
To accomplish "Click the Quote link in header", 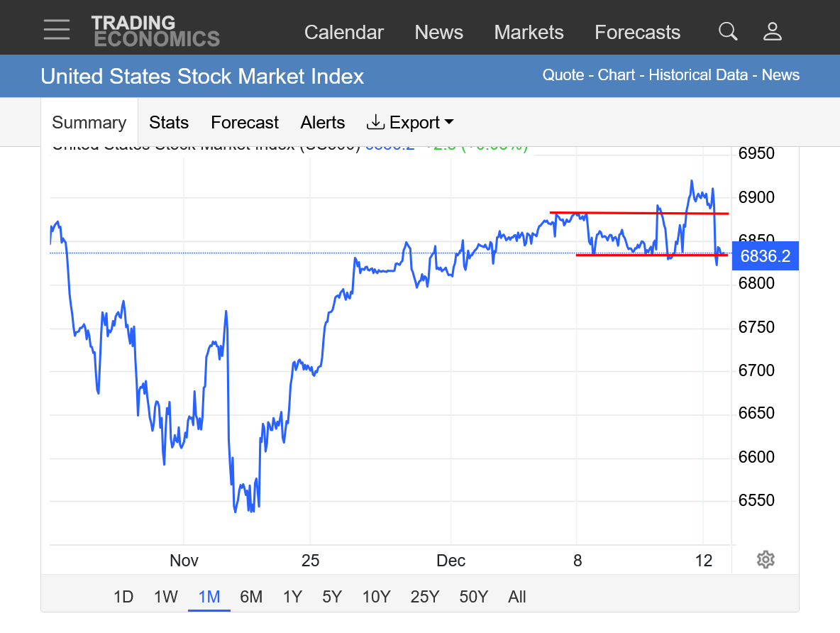I will click(x=563, y=75).
